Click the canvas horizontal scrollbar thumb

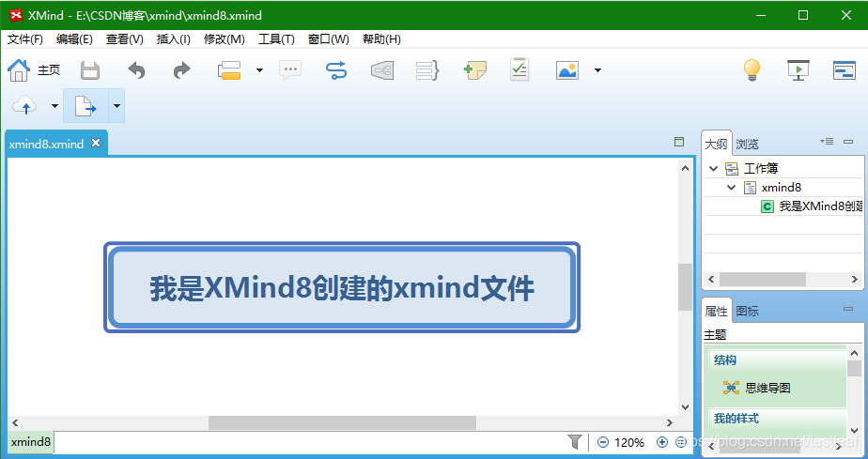[342, 422]
